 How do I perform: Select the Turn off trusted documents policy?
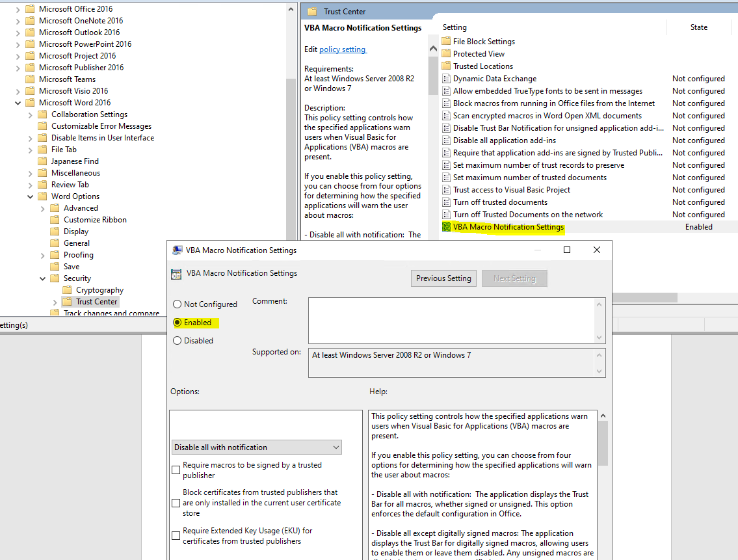click(x=494, y=202)
